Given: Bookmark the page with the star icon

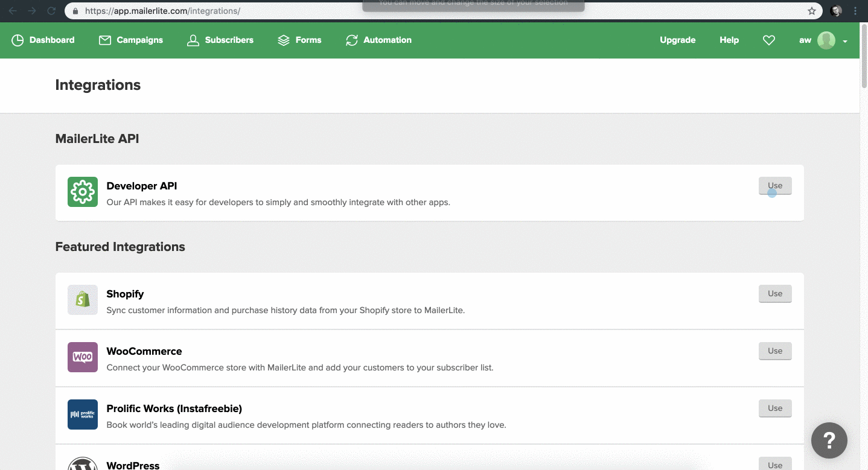Looking at the screenshot, I should tap(812, 11).
